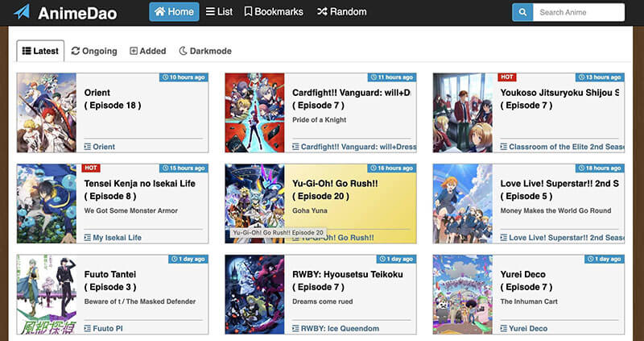Open Orient Episode 18 title

click(113, 99)
